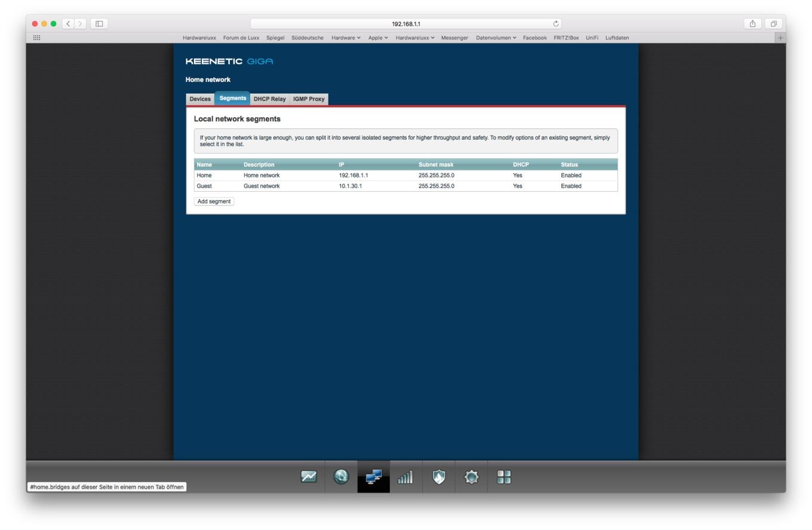
Task: Switch to the Devices tab
Action: pos(200,99)
